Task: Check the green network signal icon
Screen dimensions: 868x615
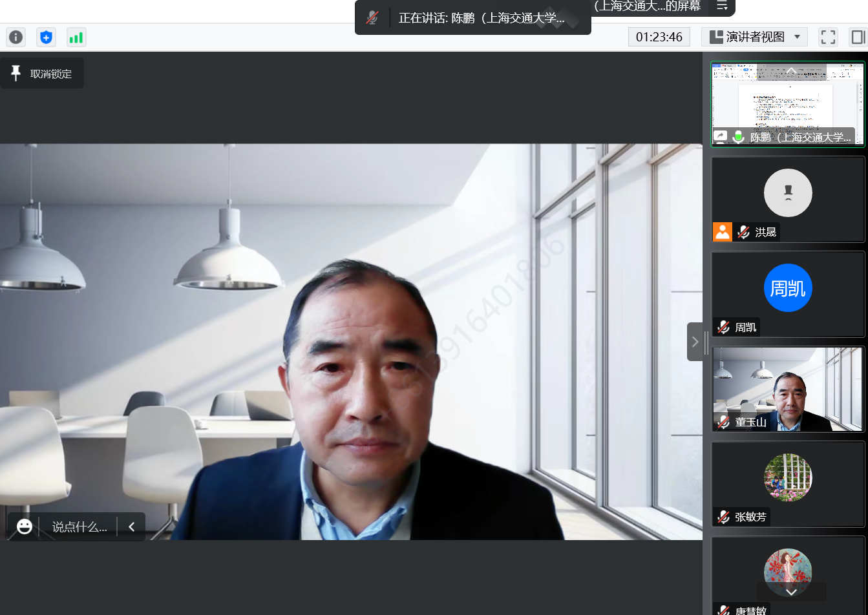Action: click(76, 37)
